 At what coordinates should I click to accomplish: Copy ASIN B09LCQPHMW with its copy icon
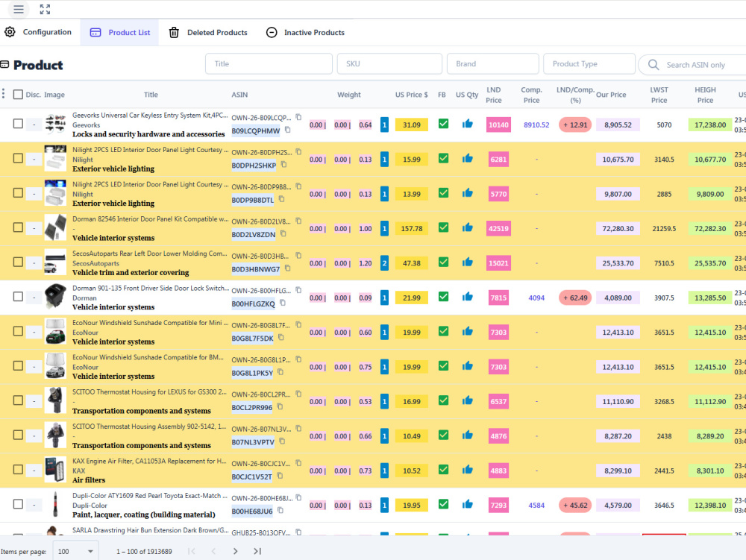tap(287, 130)
